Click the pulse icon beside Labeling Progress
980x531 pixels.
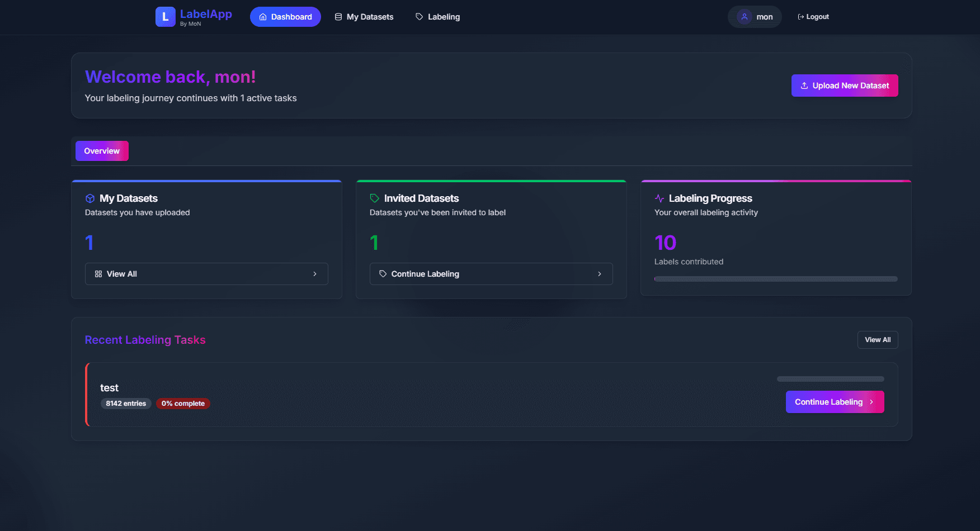tap(659, 198)
